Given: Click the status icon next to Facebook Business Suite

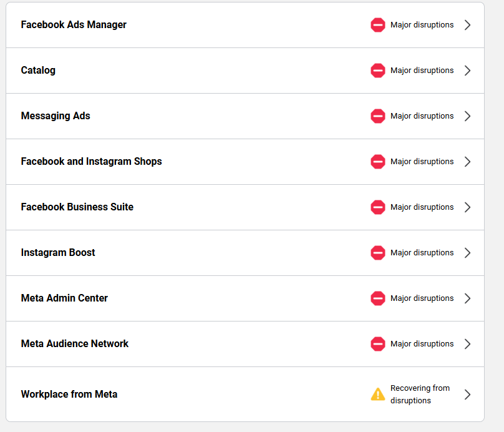Looking at the screenshot, I should (x=378, y=207).
